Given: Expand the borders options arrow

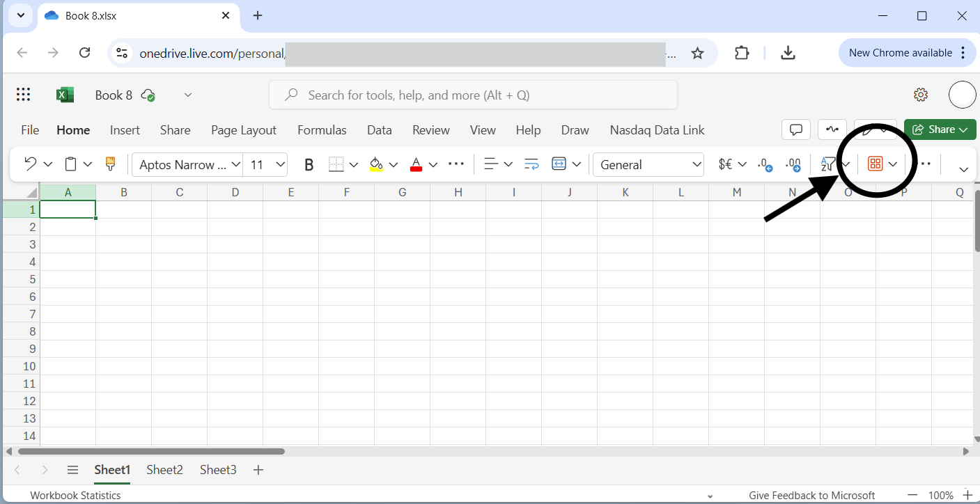Looking at the screenshot, I should (354, 164).
